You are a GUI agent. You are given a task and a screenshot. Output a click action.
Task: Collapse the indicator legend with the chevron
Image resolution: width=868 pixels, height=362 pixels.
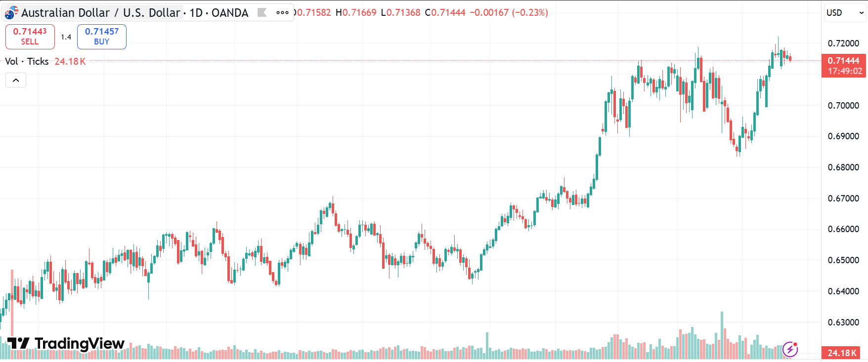[x=16, y=80]
